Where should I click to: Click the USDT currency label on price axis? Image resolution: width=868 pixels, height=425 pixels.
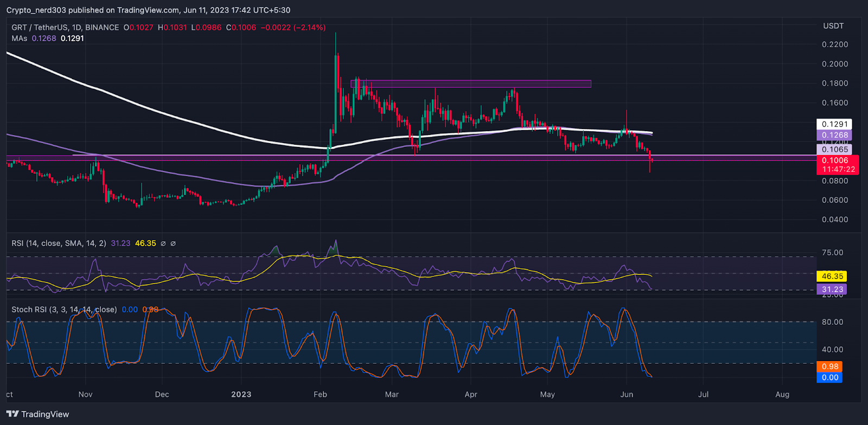[833, 26]
